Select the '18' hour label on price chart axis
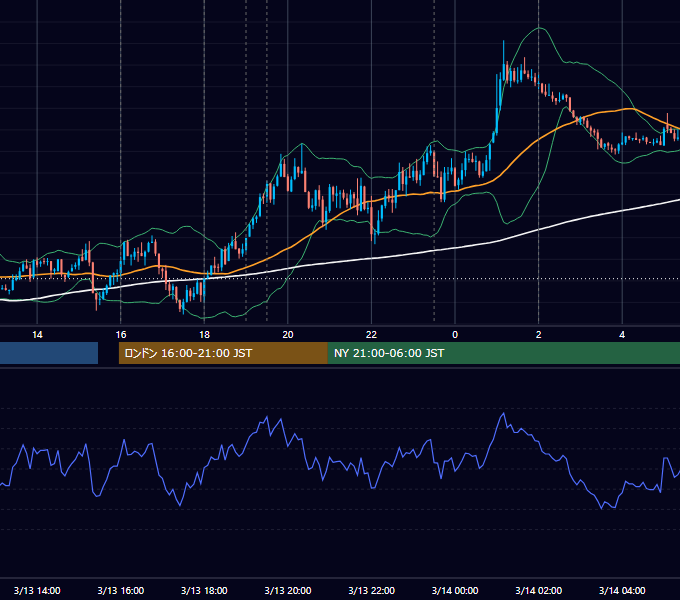 tap(204, 335)
